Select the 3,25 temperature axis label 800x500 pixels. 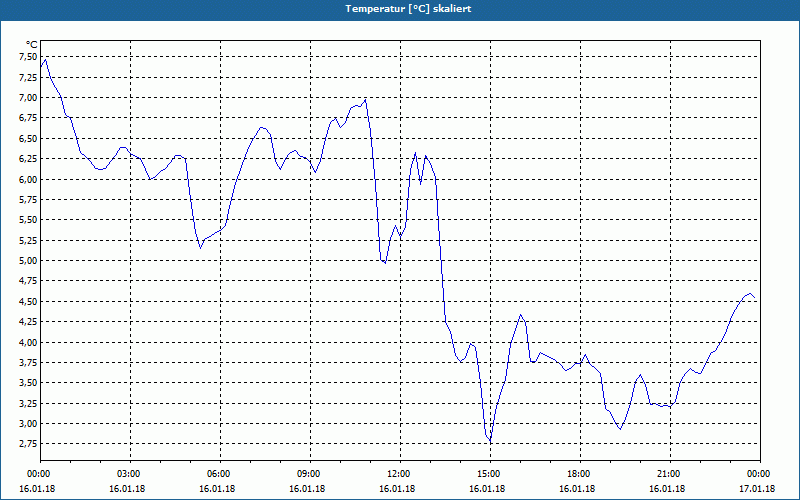pyautogui.click(x=28, y=403)
